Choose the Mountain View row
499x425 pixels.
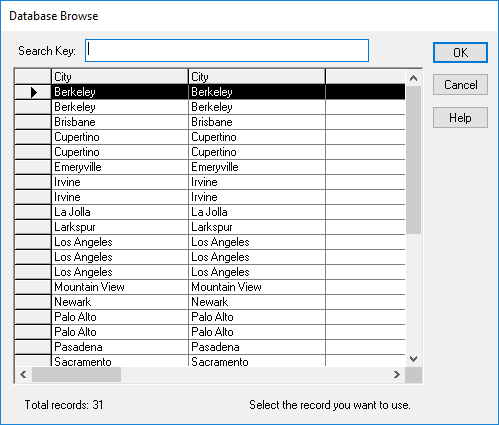coord(210,287)
